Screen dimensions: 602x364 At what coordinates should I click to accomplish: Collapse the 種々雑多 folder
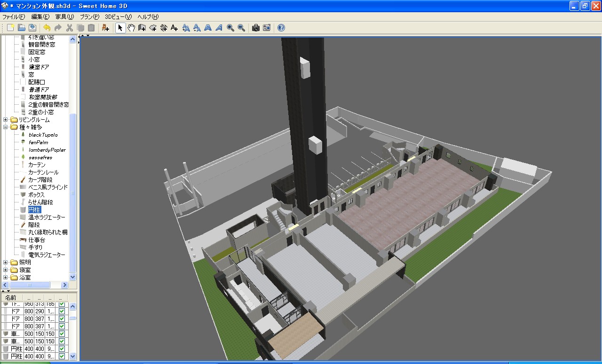[x=6, y=127]
